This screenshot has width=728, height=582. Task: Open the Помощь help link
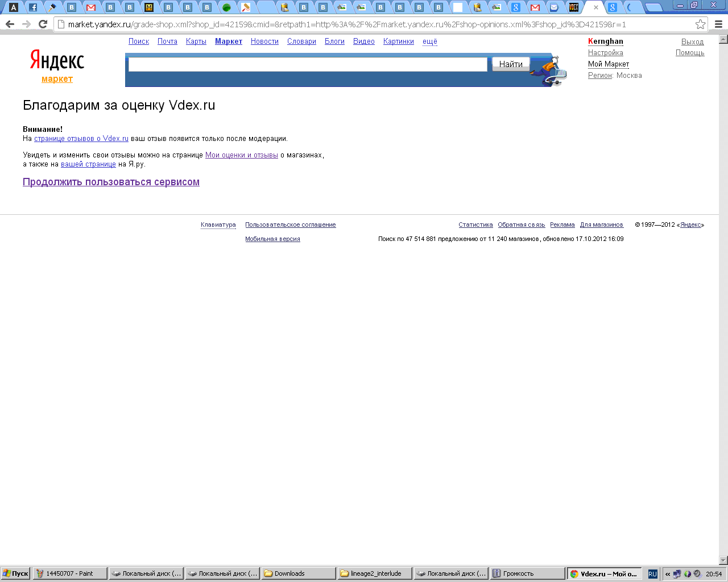[x=690, y=53]
